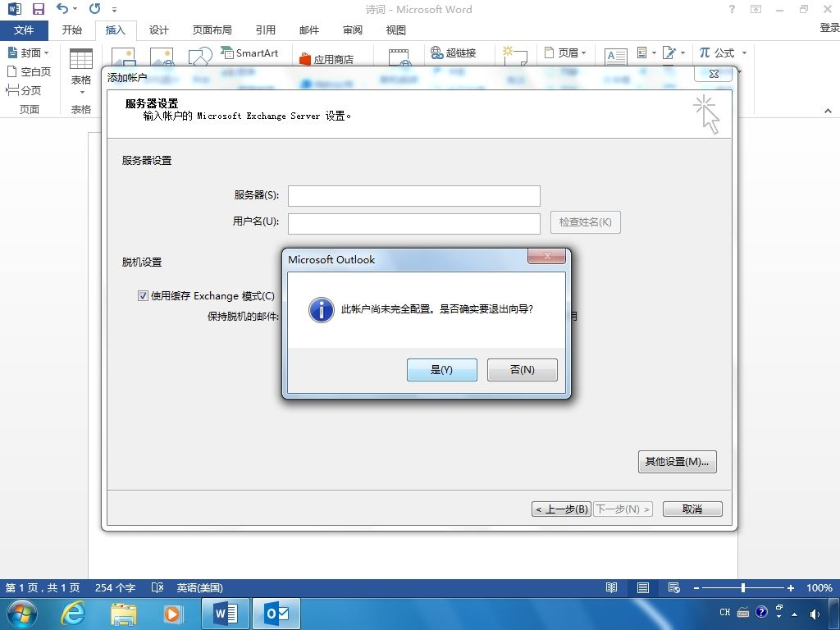Click the 100% zoom level indicator

click(819, 587)
